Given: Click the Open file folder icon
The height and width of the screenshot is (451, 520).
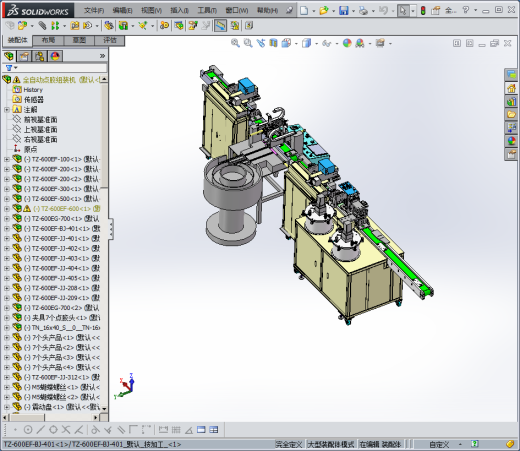Looking at the screenshot, I should pos(323,10).
